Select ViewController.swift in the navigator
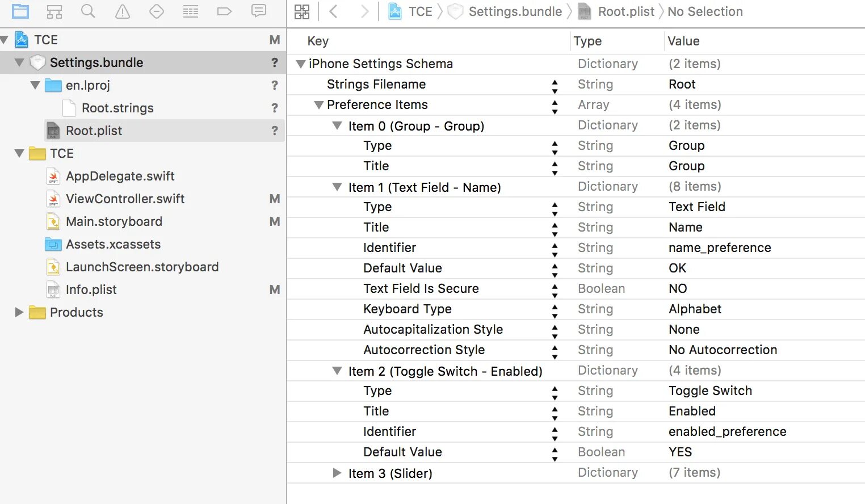Screen dimensions: 865x504 click(125, 199)
